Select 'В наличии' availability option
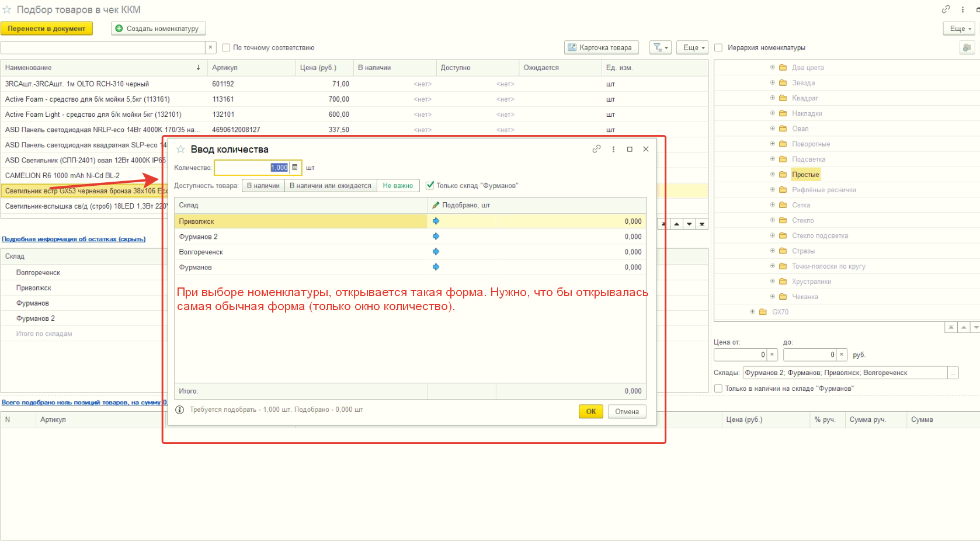Screen dimensions: 980x541 pos(263,186)
